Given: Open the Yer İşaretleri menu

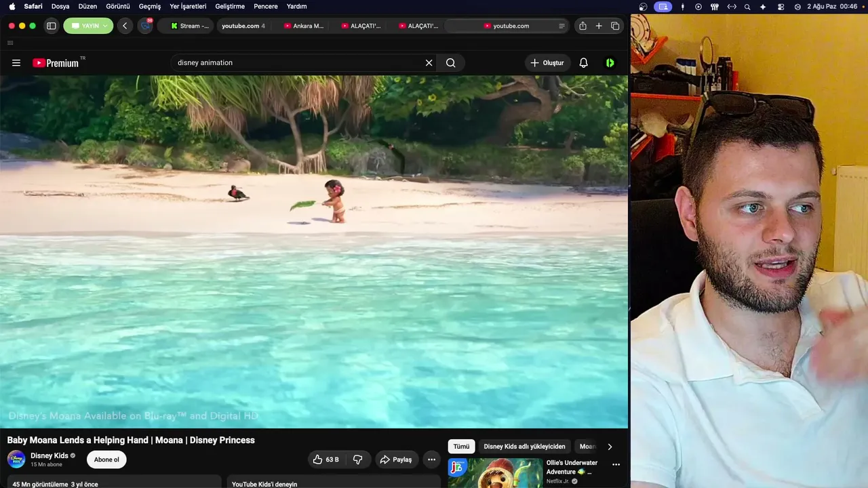Looking at the screenshot, I should pos(188,6).
